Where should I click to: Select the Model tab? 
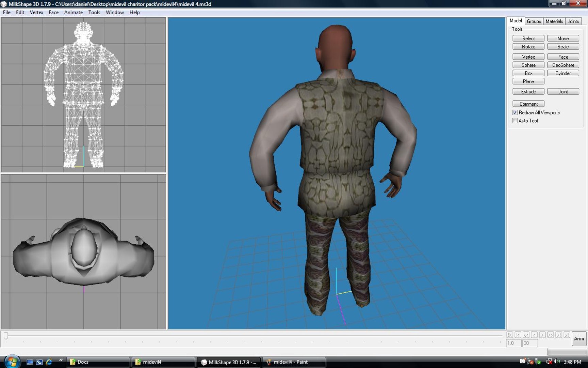pos(516,21)
